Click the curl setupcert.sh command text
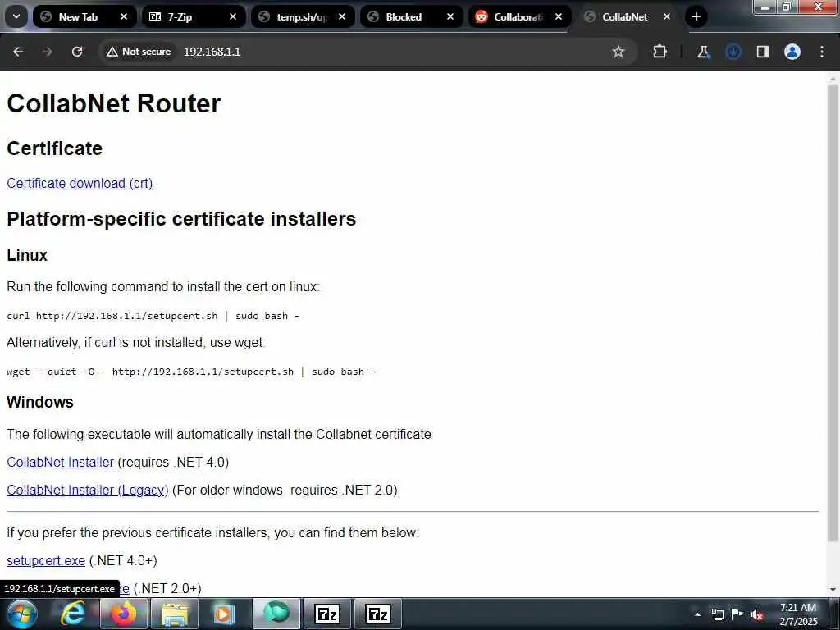This screenshot has height=630, width=840. point(153,316)
